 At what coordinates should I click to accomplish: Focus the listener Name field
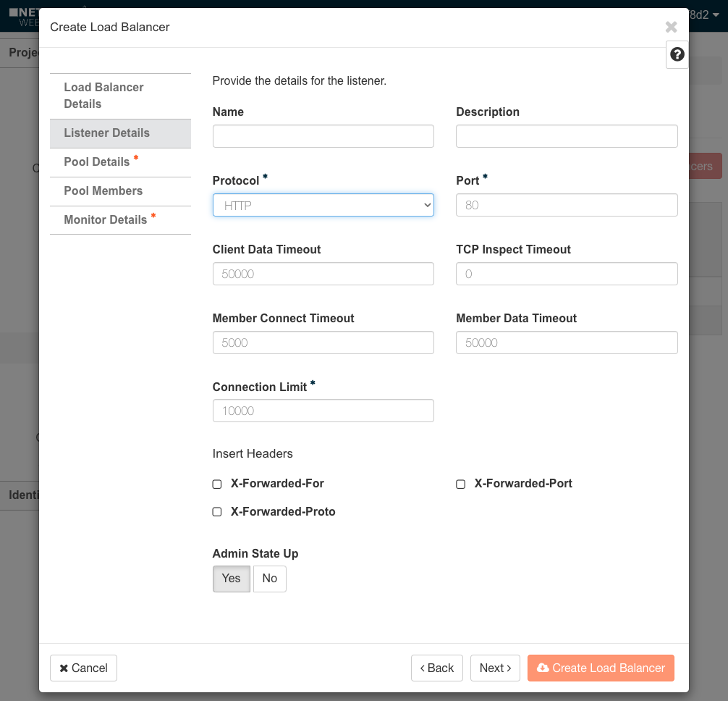click(x=323, y=136)
